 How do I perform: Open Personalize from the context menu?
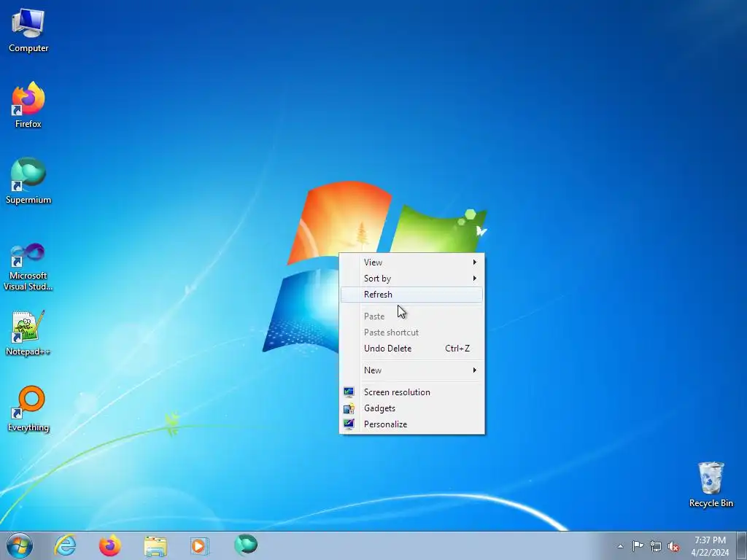[x=411, y=424]
